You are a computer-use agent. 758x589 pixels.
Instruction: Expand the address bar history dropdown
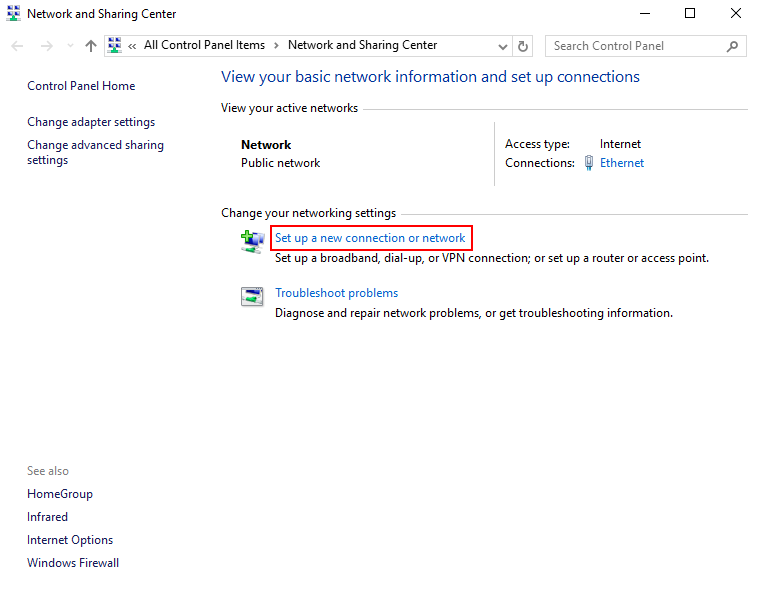(502, 46)
